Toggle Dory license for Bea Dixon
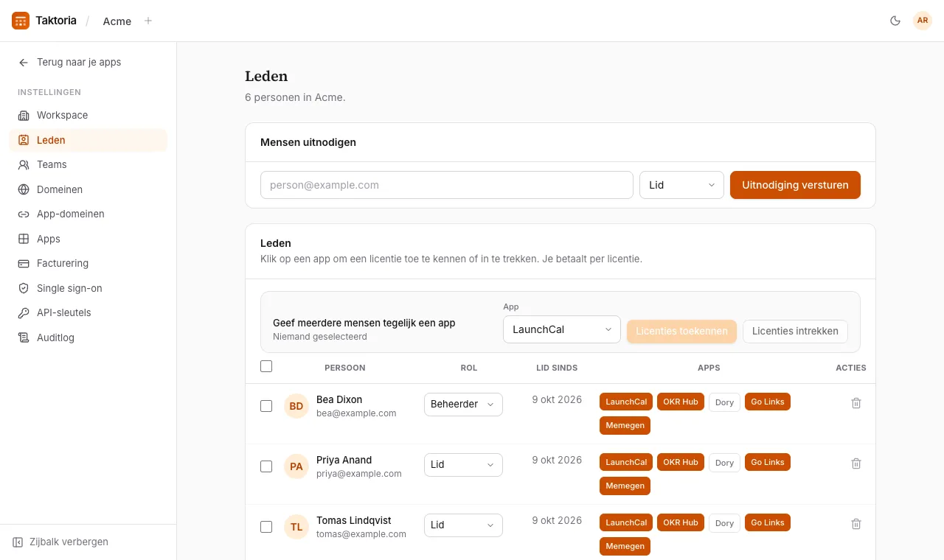Viewport: 944px width, 560px height. tap(724, 402)
